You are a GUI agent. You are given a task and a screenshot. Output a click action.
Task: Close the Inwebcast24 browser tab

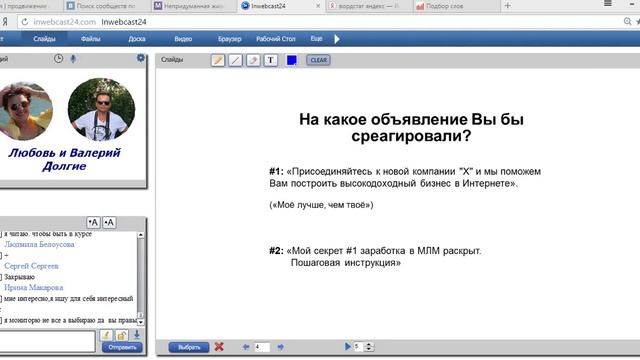318,6
